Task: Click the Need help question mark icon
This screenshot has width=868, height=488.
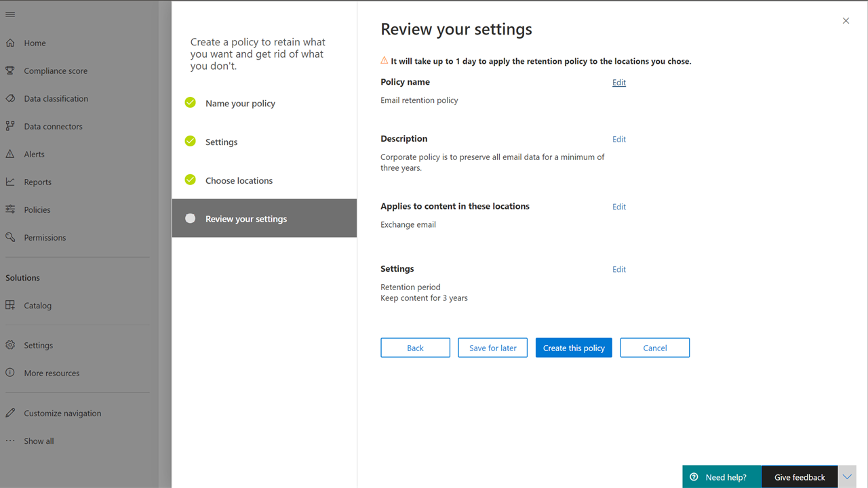Action: pyautogui.click(x=694, y=477)
